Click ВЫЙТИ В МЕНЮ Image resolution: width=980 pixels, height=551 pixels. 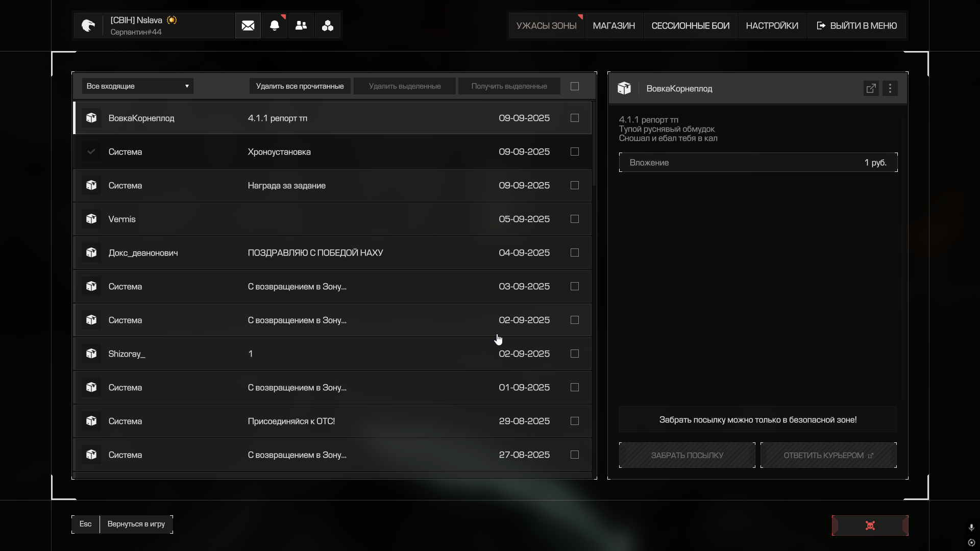tap(857, 26)
